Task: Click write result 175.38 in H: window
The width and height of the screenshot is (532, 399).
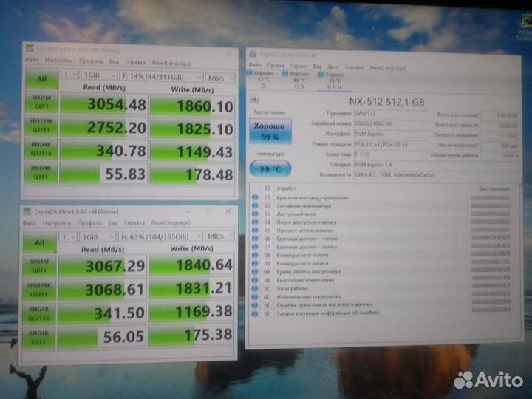Action: (191, 335)
